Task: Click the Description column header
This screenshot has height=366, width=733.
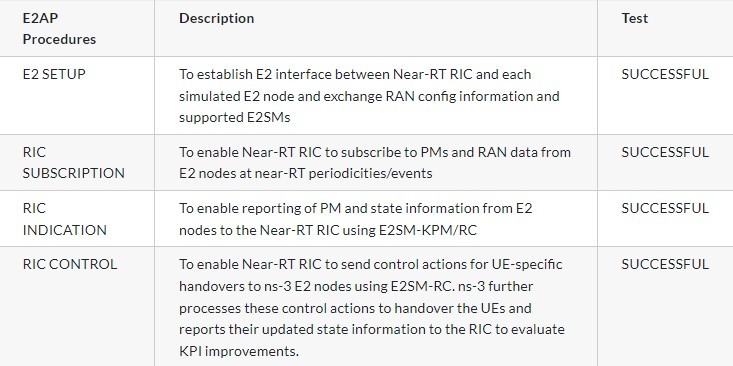Action: pos(216,18)
